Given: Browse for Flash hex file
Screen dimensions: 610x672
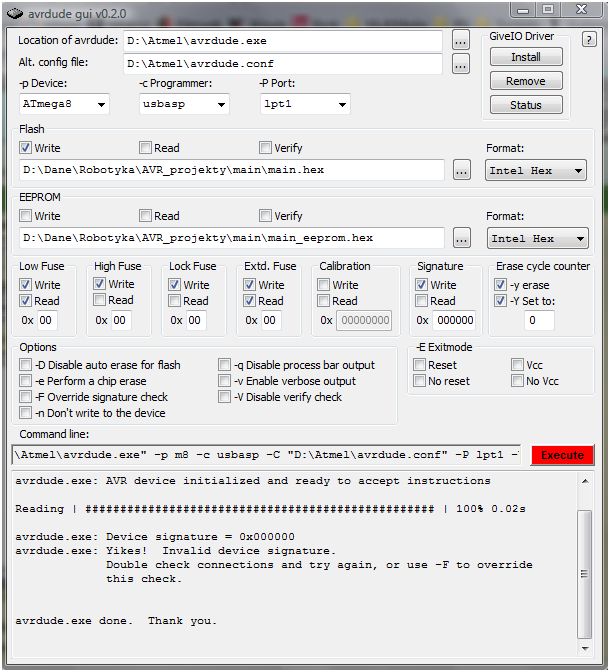Looking at the screenshot, I should (x=462, y=171).
